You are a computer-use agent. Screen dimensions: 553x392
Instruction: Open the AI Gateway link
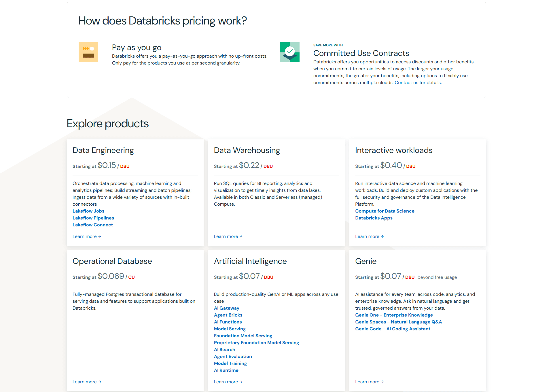coord(227,308)
